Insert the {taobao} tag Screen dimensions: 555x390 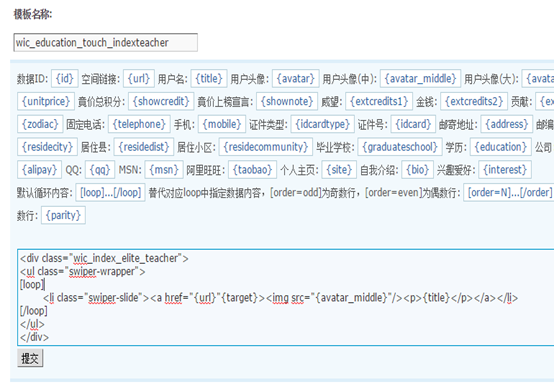coord(252,170)
